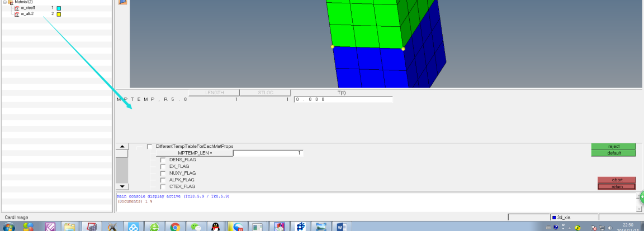644x231 pixels.
Task: Click the Windows Start button
Action: click(x=8, y=227)
